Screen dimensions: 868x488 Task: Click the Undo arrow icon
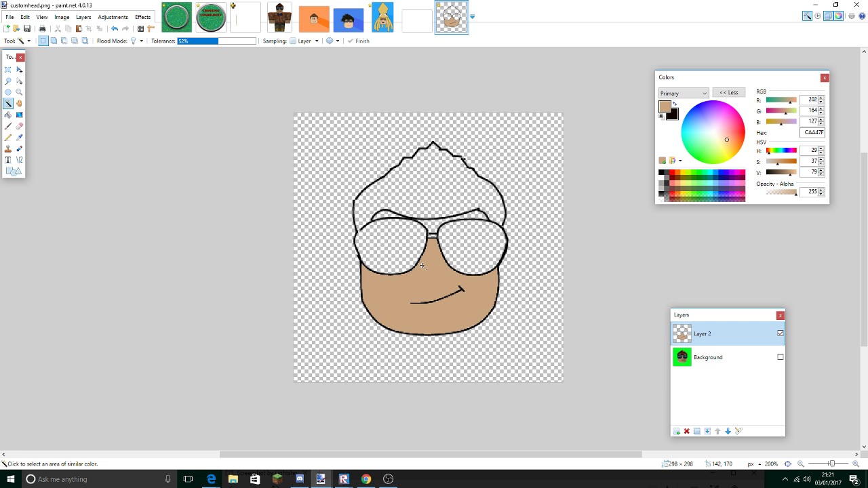pyautogui.click(x=115, y=28)
